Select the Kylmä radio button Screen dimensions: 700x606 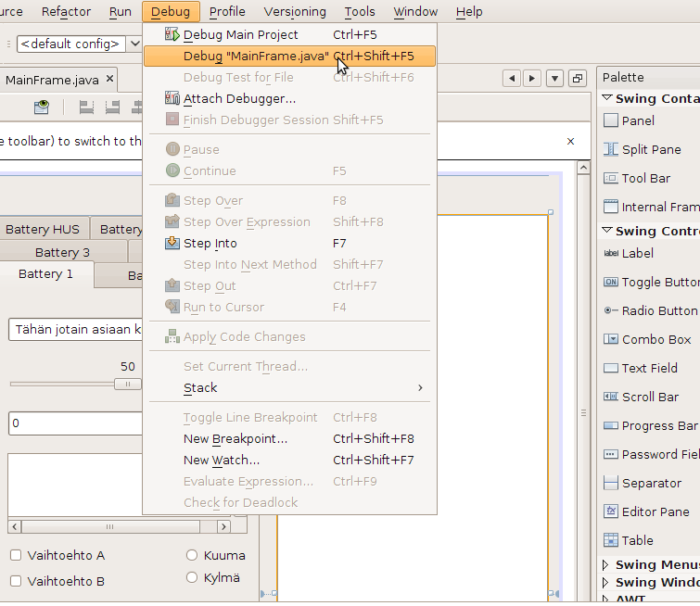click(192, 577)
